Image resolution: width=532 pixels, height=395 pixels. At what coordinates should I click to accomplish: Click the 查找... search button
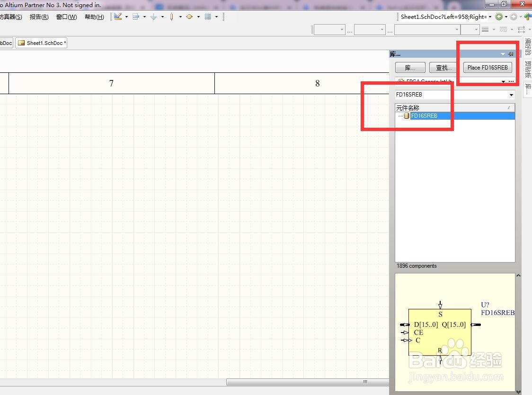tap(444, 68)
